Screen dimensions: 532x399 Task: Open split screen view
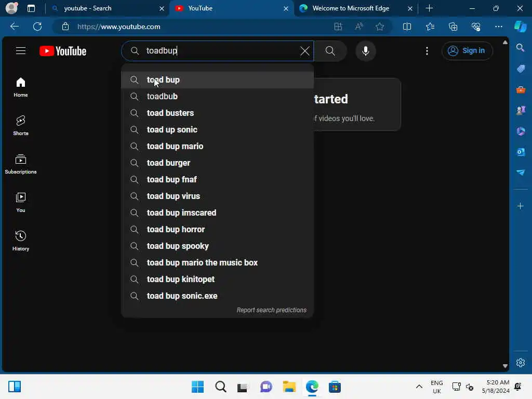click(x=407, y=26)
